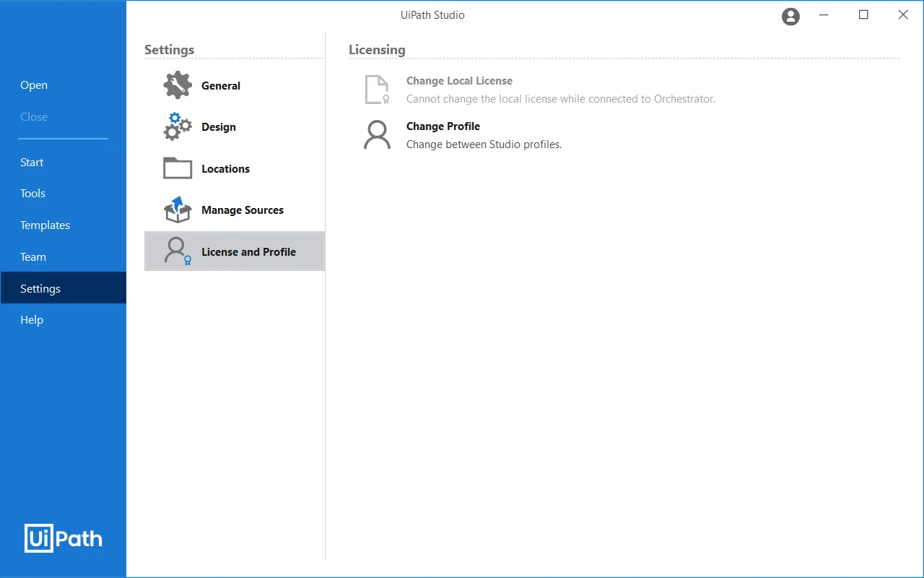Select the Settings item in the sidebar

(x=63, y=288)
